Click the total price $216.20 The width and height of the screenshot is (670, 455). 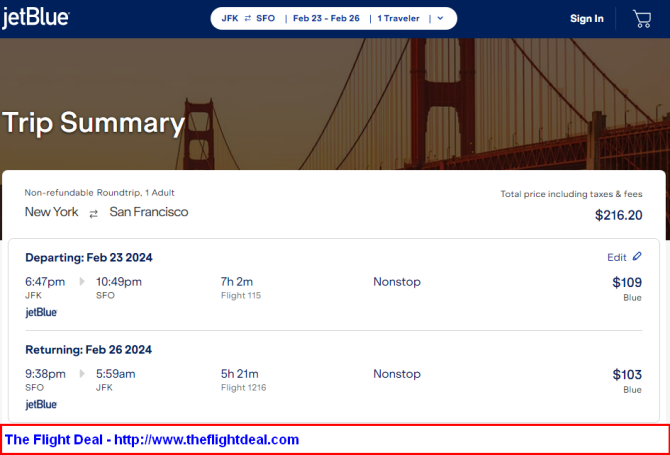click(x=618, y=215)
